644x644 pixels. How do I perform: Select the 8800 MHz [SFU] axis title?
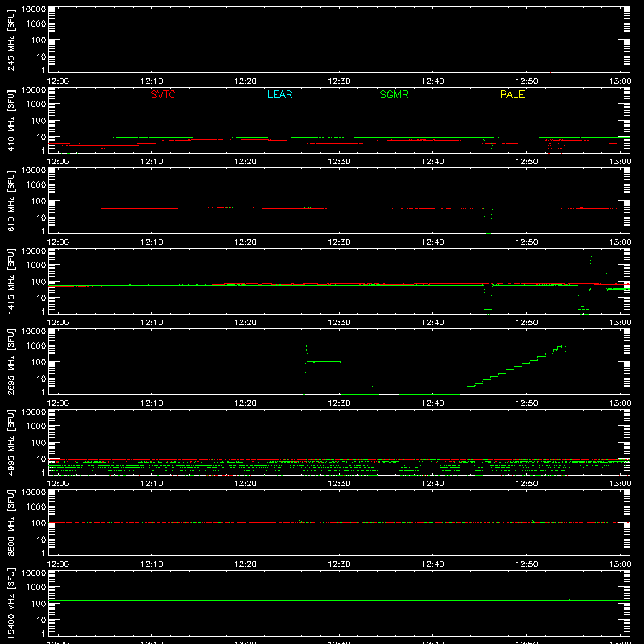coord(10,523)
